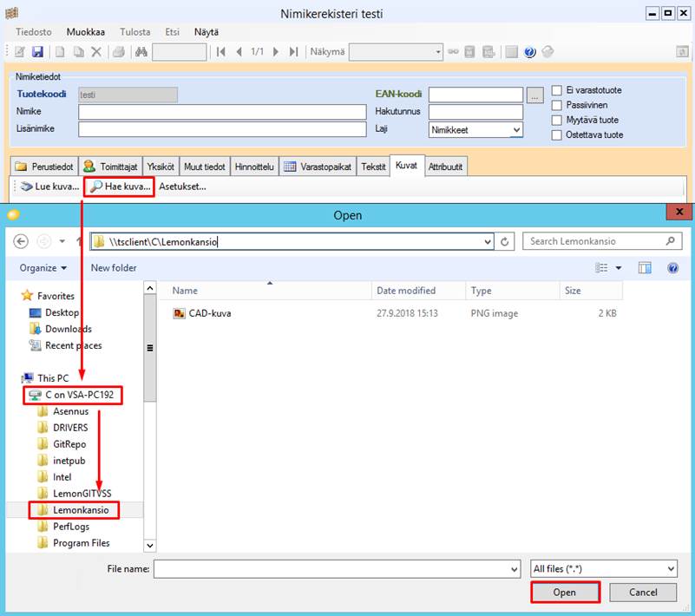Enable the Ei varastotuote checkbox
Image resolution: width=695 pixels, height=616 pixels.
point(557,90)
